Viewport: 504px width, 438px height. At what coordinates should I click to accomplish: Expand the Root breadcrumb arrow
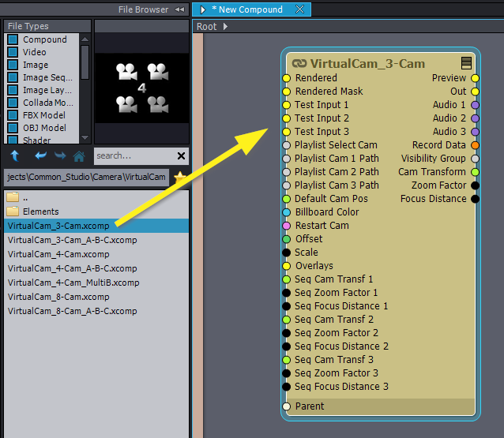point(225,27)
